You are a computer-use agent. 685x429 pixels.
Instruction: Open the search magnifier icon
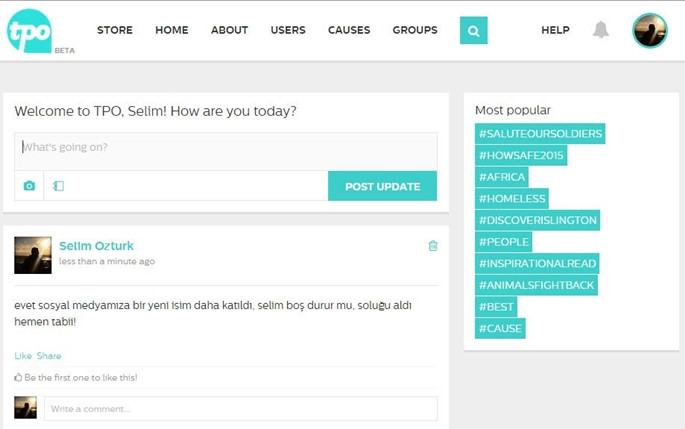coord(473,31)
